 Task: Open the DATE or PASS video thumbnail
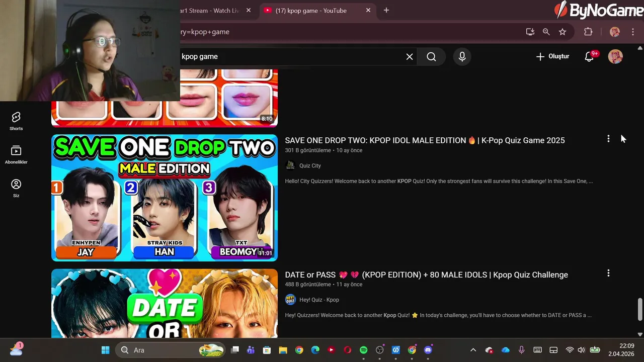pyautogui.click(x=165, y=303)
